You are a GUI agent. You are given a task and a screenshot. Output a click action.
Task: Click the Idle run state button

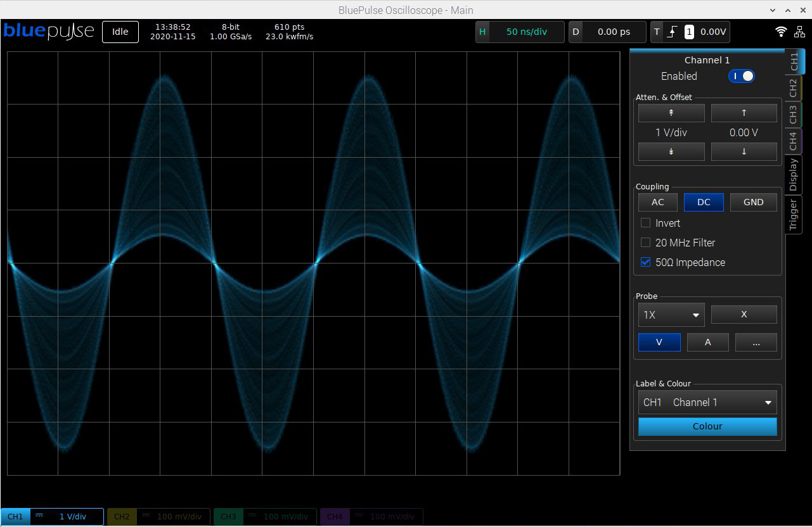click(120, 32)
